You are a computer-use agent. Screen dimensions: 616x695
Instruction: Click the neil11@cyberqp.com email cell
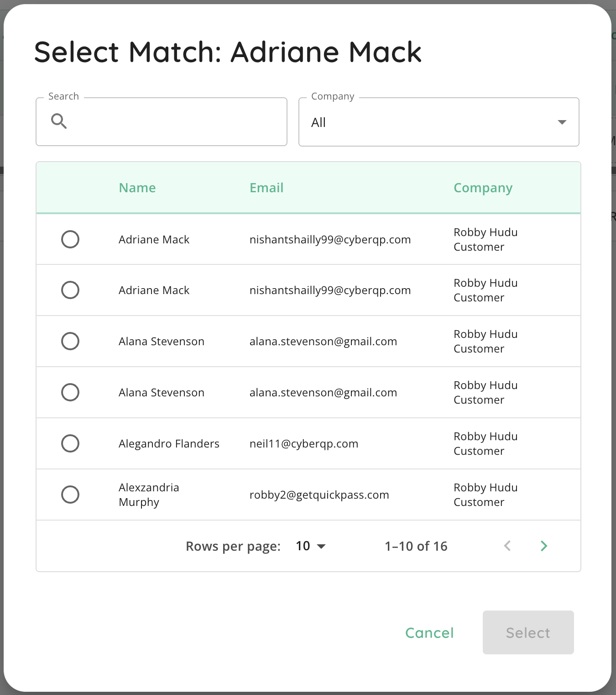pos(304,444)
